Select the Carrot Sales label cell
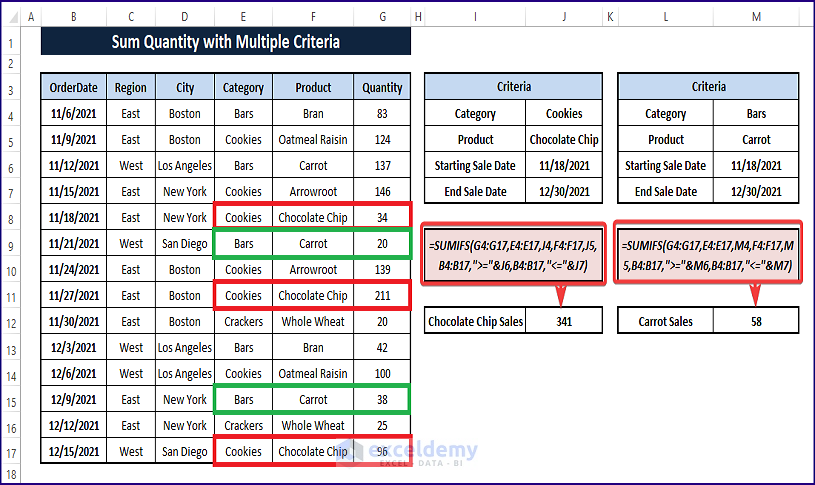The image size is (815, 485). coord(666,321)
